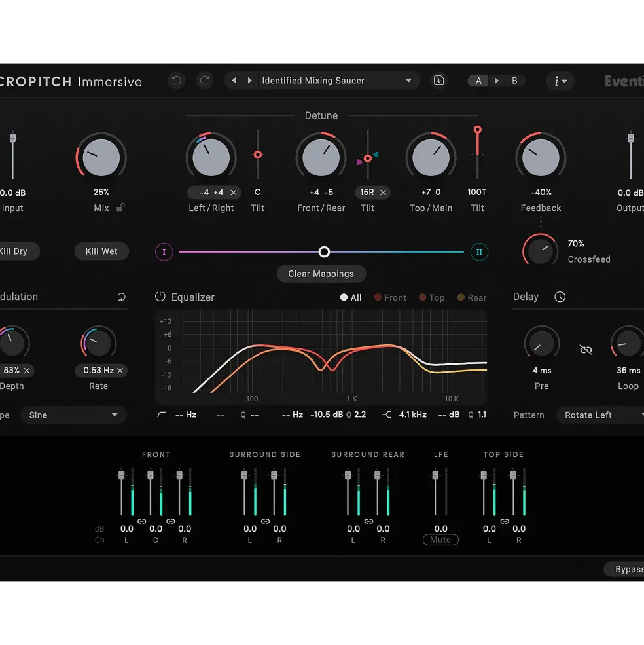The width and height of the screenshot is (644, 645).
Task: Click the Pre delay knob
Action: point(542,342)
